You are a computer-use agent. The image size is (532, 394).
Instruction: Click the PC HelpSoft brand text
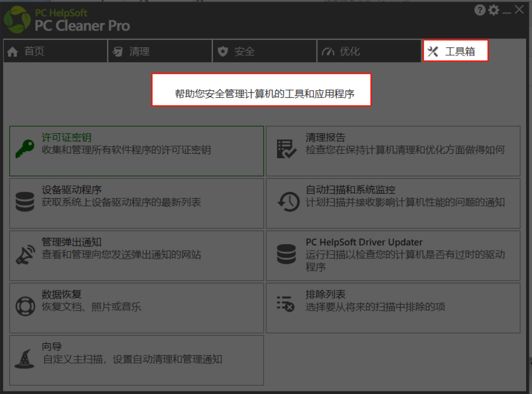(x=61, y=13)
